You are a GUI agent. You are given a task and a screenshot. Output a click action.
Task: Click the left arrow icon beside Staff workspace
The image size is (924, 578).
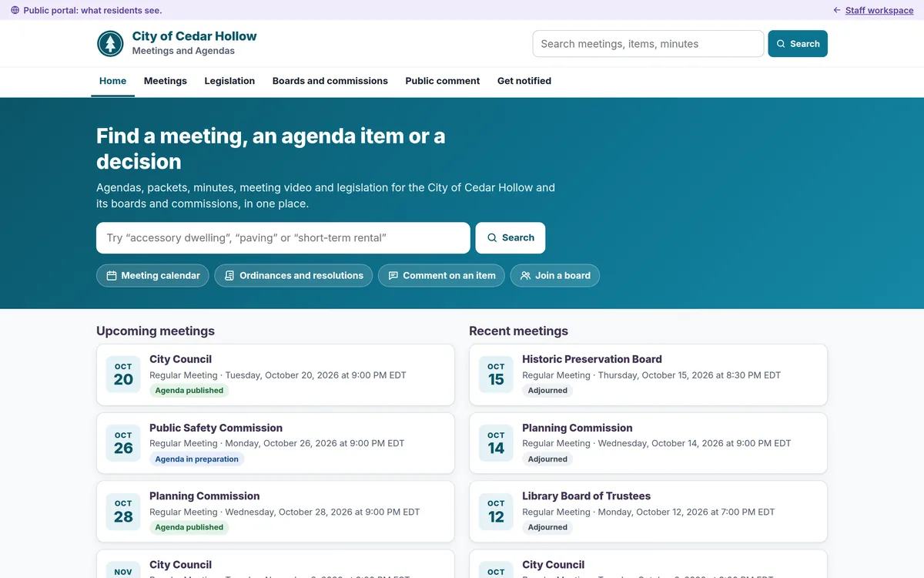[x=837, y=11]
